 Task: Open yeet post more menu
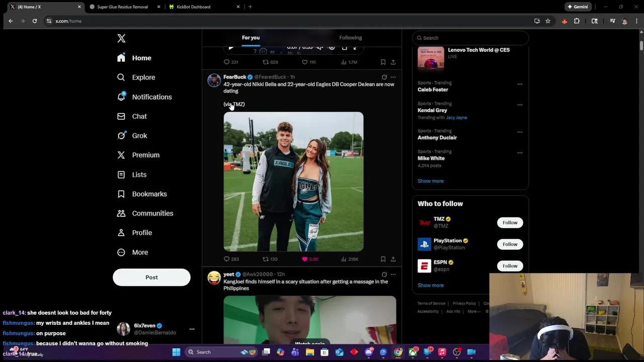click(393, 274)
